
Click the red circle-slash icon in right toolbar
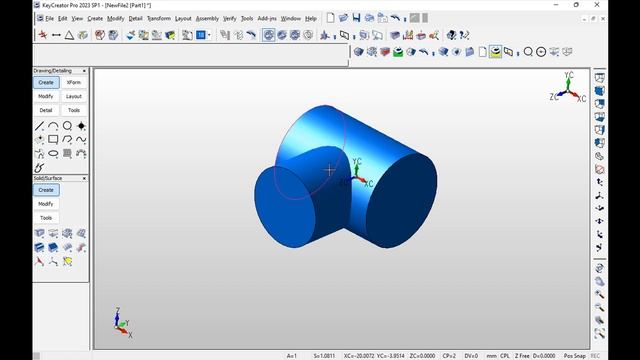599,169
